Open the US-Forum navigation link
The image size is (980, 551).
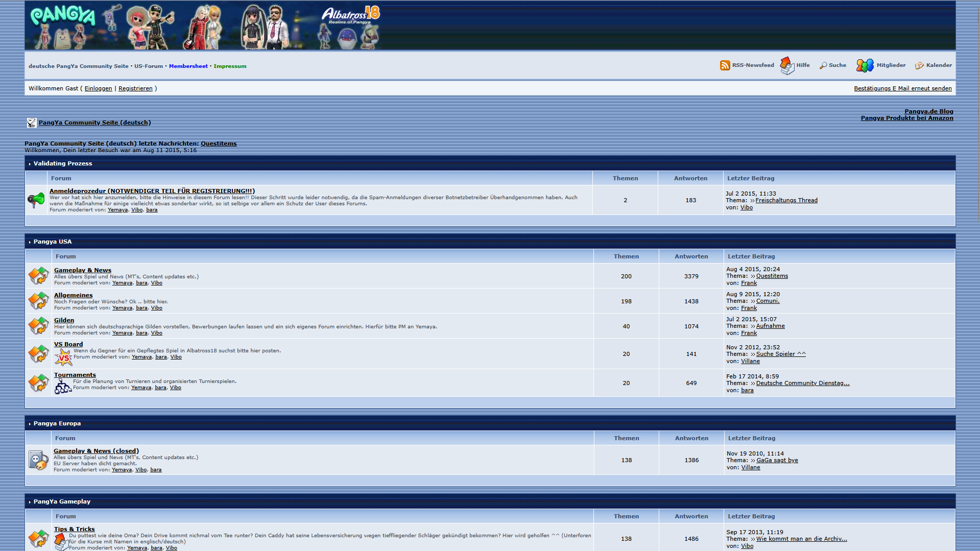(148, 66)
